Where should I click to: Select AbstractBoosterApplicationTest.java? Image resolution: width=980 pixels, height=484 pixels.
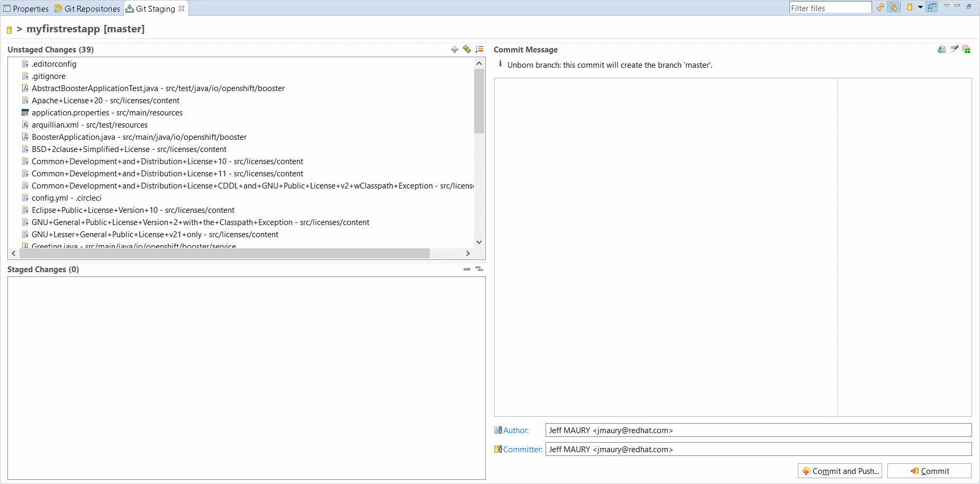coord(158,88)
